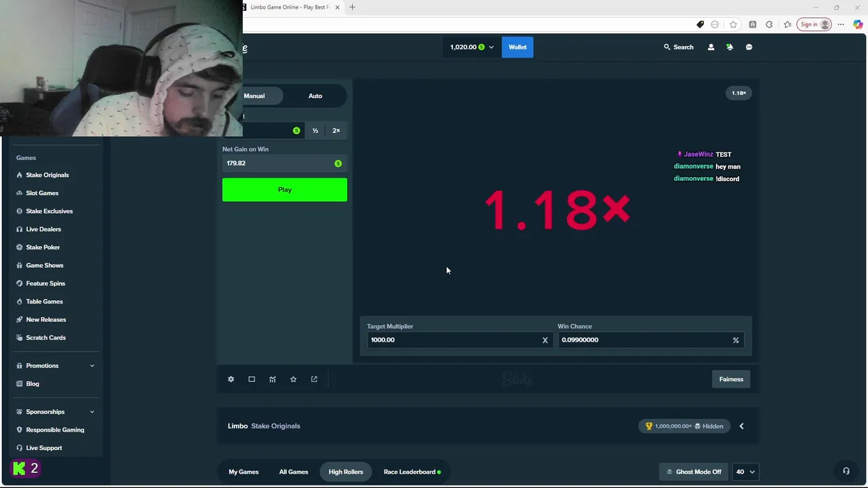Screen dimensions: 868x488
Task: Open Slot Games in sidebar
Action: click(x=42, y=193)
